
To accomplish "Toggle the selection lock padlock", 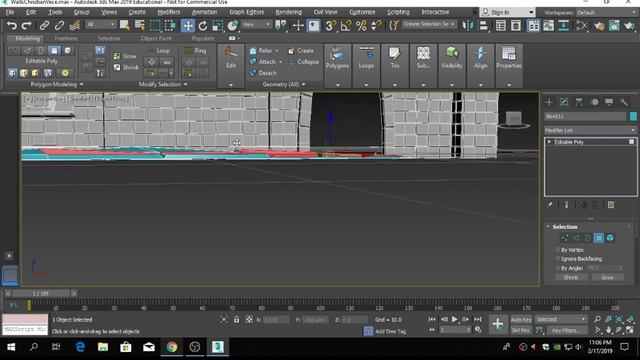I will pyautogui.click(x=236, y=320).
